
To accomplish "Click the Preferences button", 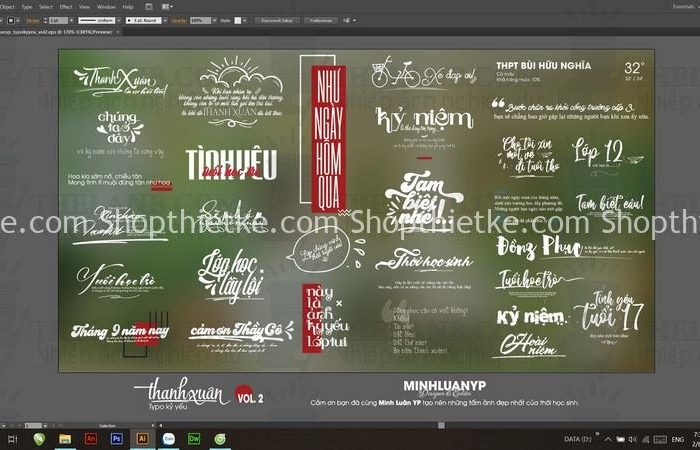I will click(x=322, y=19).
